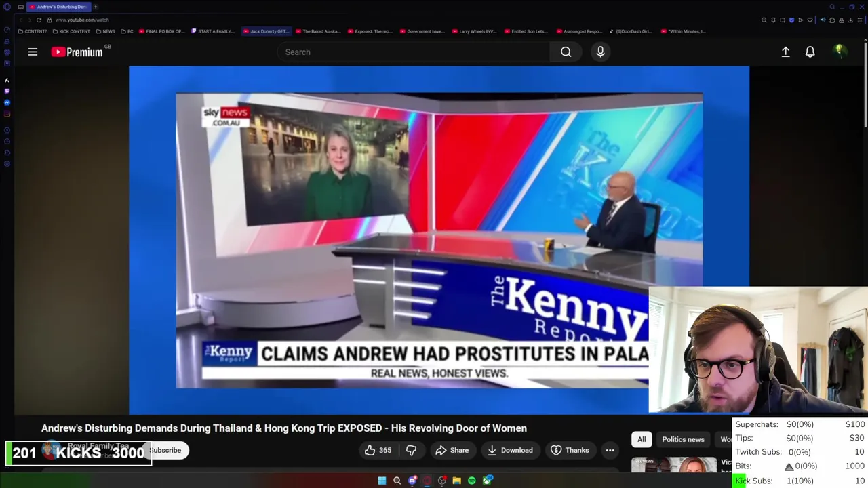Open sidebar settings gear icon
This screenshot has width=868, height=488.
(x=7, y=164)
